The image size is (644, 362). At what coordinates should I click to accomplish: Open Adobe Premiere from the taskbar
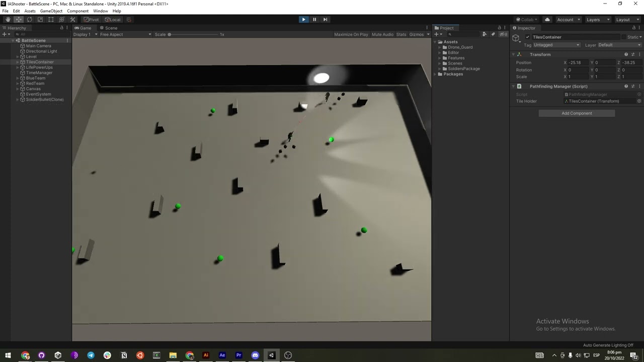[238, 355]
